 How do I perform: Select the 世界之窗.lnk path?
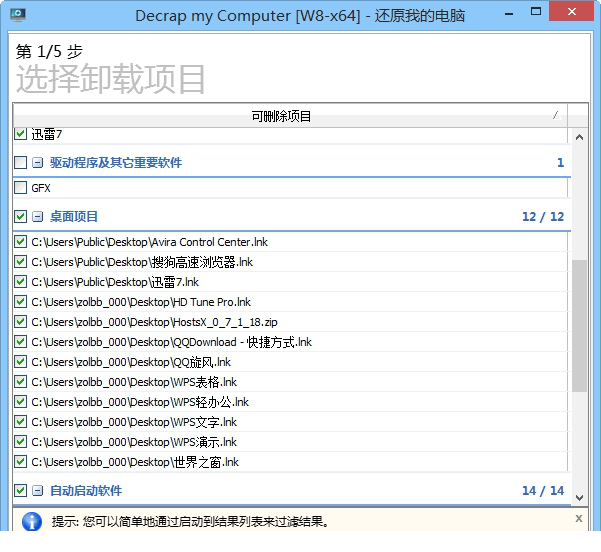tap(135, 462)
